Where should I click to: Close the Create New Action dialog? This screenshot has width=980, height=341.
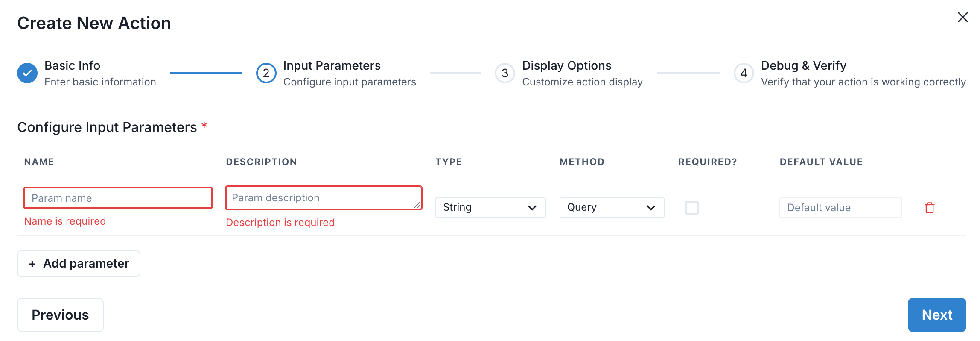962,17
